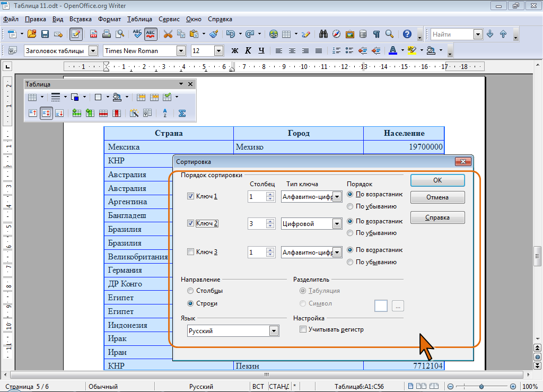
Task: Select По убыванию for Ключ 1
Action: pyautogui.click(x=350, y=206)
